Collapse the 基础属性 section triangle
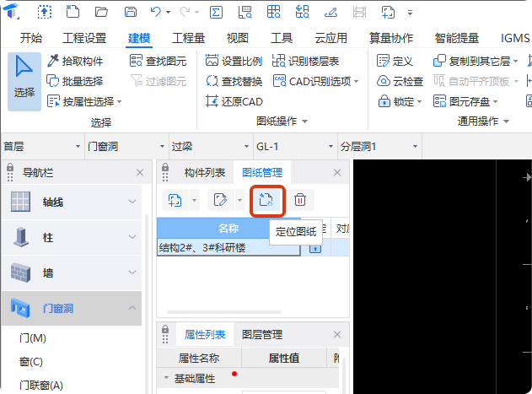The height and width of the screenshot is (394, 532). click(166, 378)
